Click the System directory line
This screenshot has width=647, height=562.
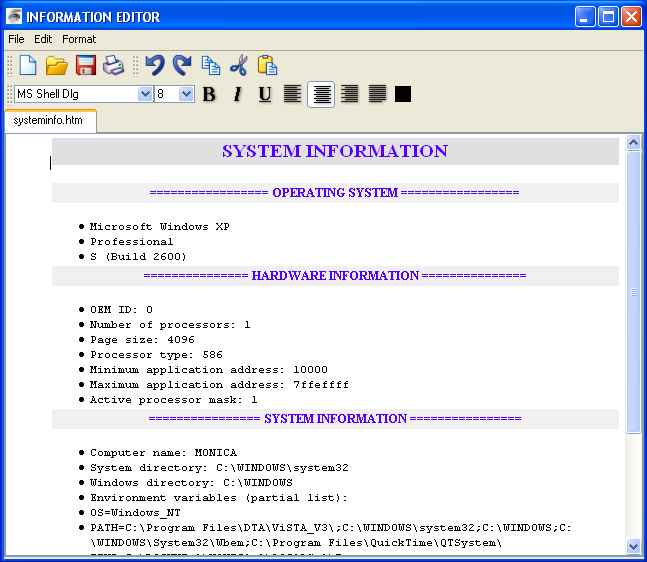click(x=219, y=468)
